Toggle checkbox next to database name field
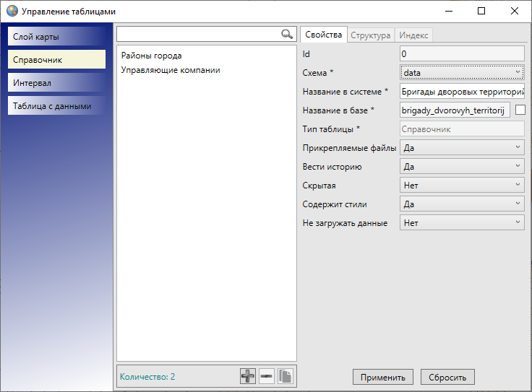 pyautogui.click(x=520, y=110)
